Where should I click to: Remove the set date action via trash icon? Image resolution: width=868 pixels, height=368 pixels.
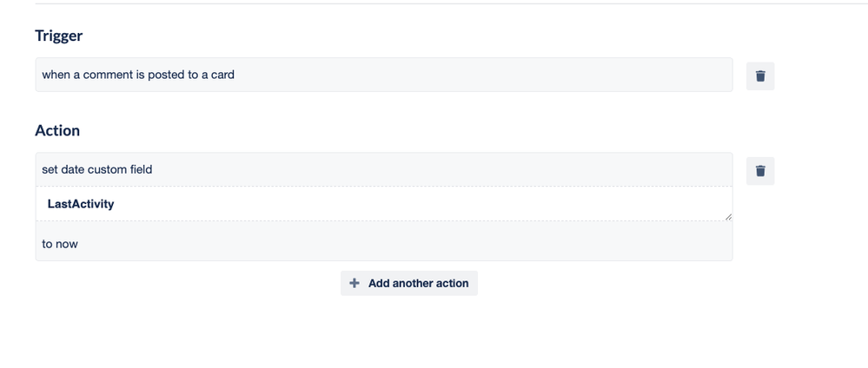760,171
